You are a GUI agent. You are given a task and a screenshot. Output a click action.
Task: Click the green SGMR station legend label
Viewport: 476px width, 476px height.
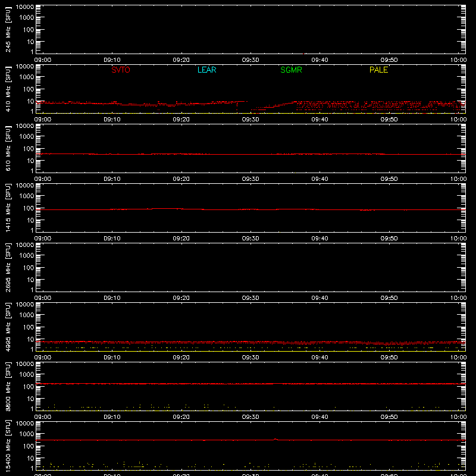point(291,70)
